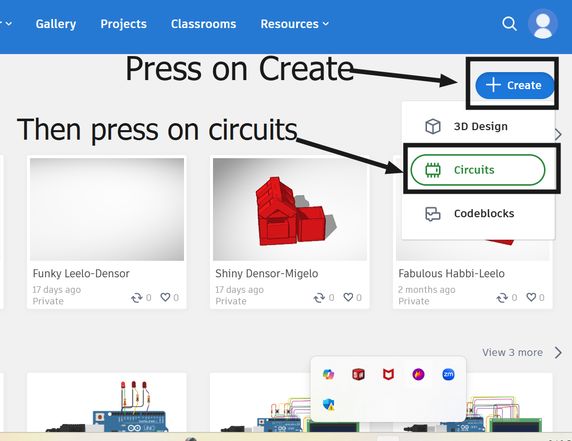
Task: Choose Circuits from Create menu
Action: [478, 170]
